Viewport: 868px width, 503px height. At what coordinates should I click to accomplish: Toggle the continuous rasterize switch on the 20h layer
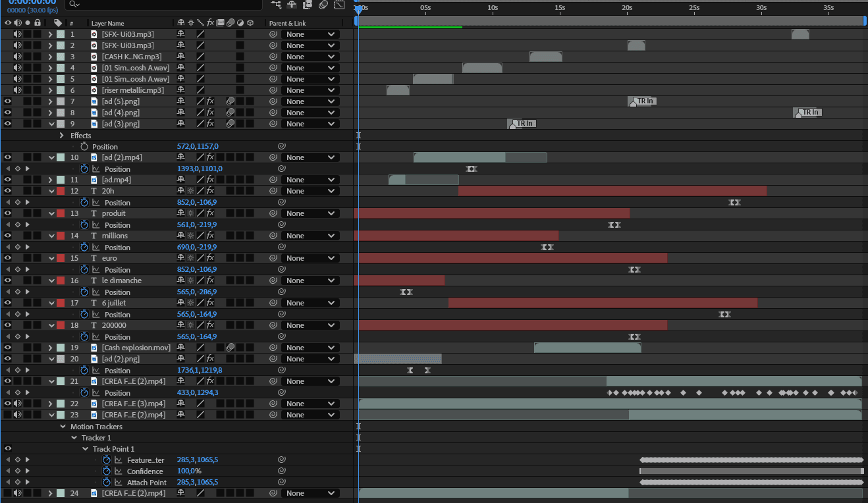(190, 191)
